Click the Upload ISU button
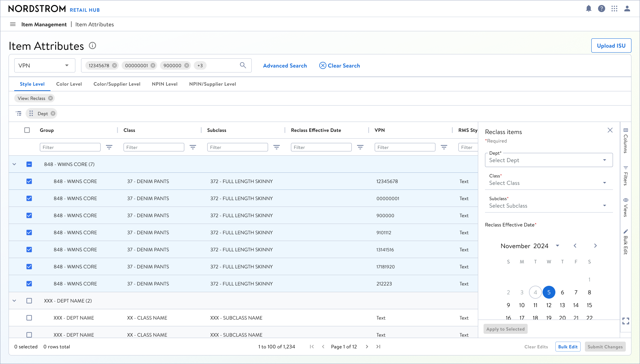The height and width of the screenshot is (364, 640). pyautogui.click(x=611, y=45)
